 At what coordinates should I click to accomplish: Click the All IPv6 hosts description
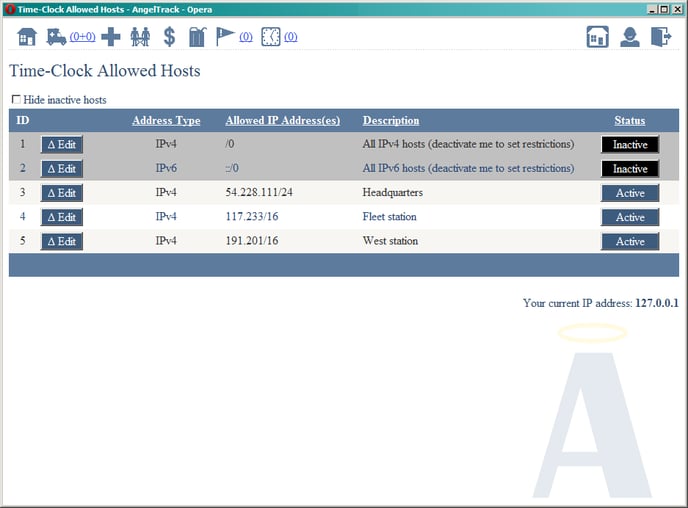(468, 168)
